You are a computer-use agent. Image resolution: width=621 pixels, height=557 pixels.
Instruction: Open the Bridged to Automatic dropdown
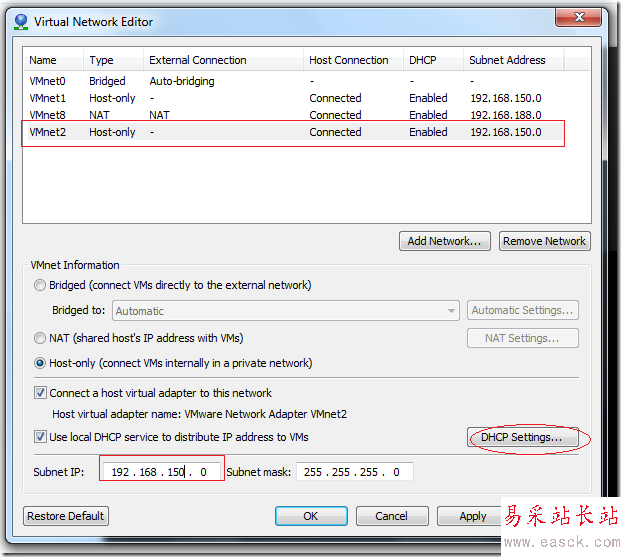coord(286,311)
